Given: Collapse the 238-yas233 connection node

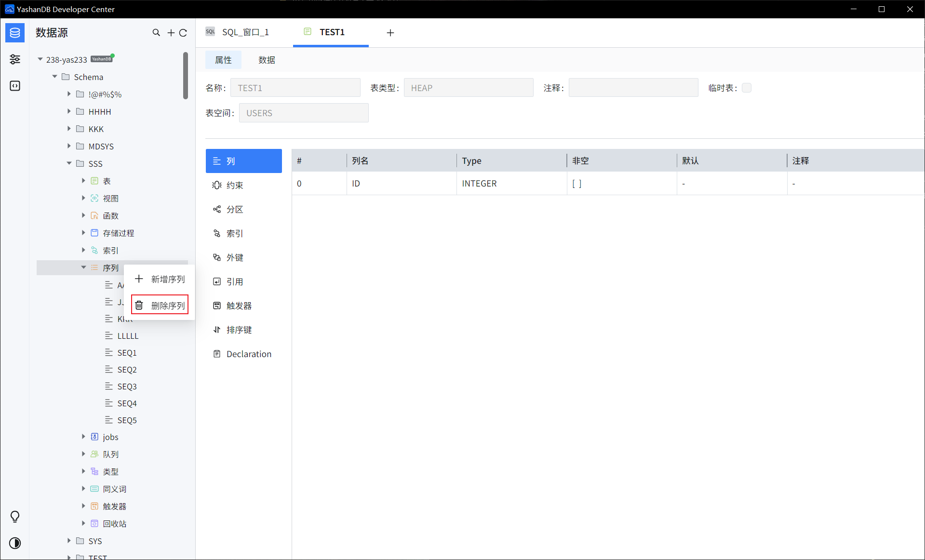Looking at the screenshot, I should pos(40,59).
